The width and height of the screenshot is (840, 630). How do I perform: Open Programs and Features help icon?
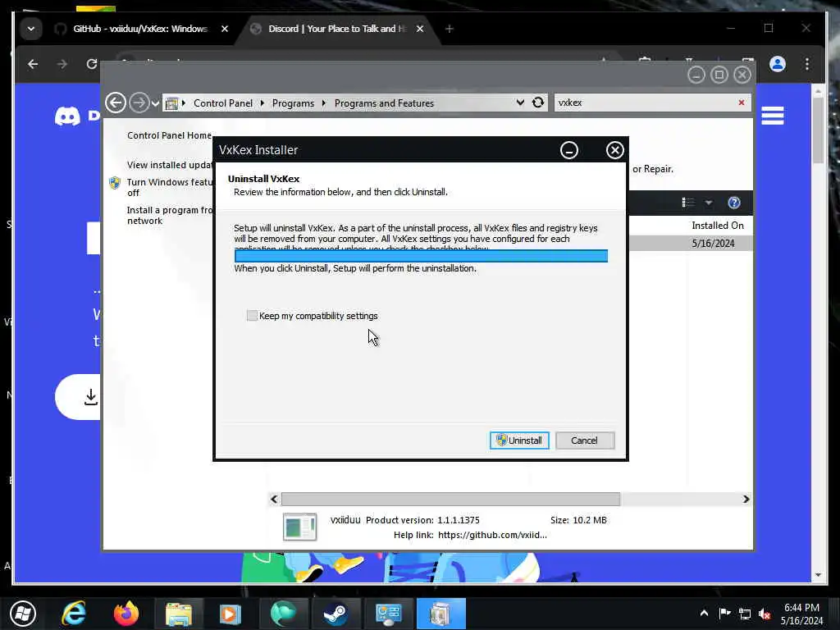point(734,203)
